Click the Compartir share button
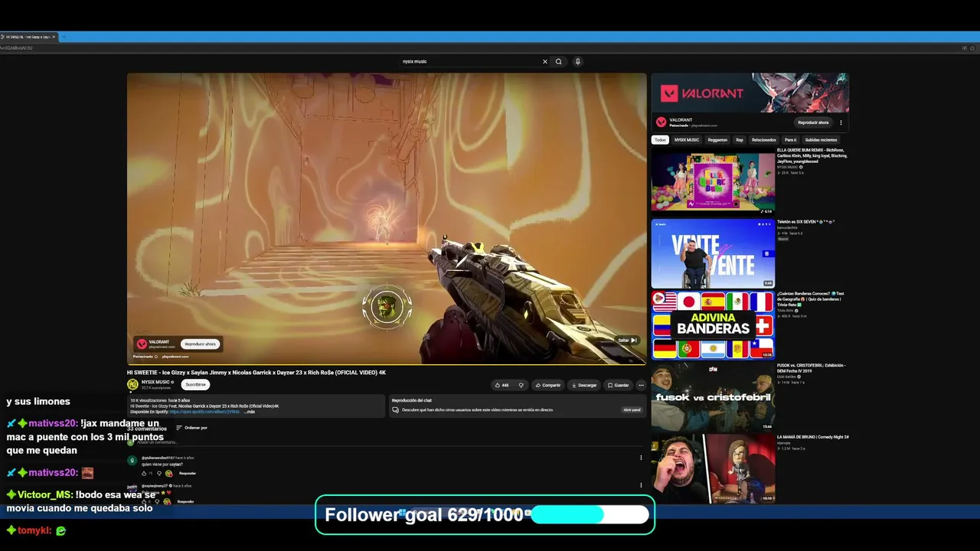The width and height of the screenshot is (980, 551). click(x=548, y=385)
